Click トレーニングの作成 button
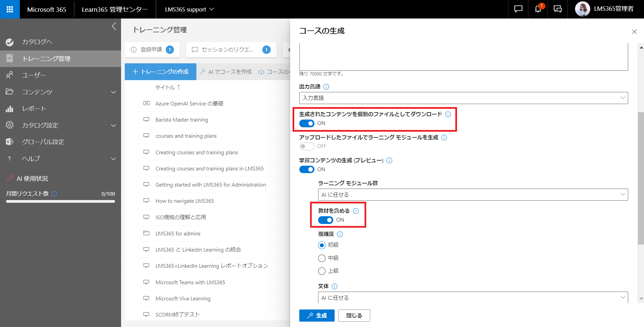Screen dimensions: 644x327 pyautogui.click(x=160, y=72)
